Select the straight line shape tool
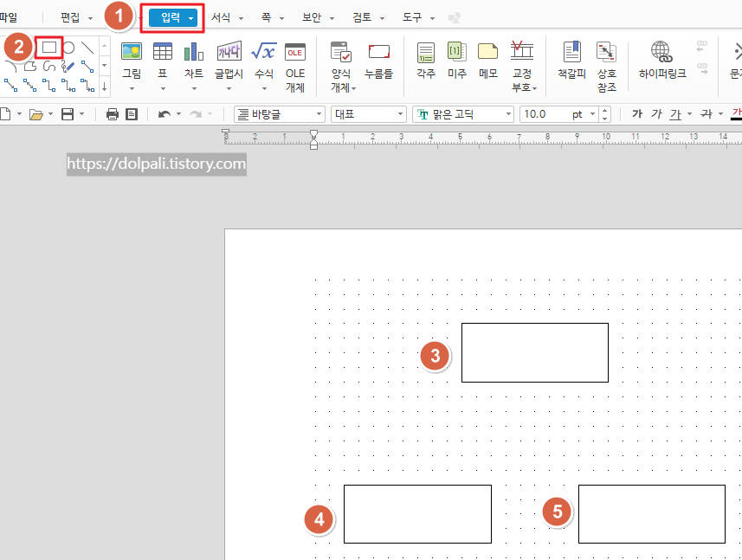Image resolution: width=742 pixels, height=560 pixels. (x=87, y=48)
